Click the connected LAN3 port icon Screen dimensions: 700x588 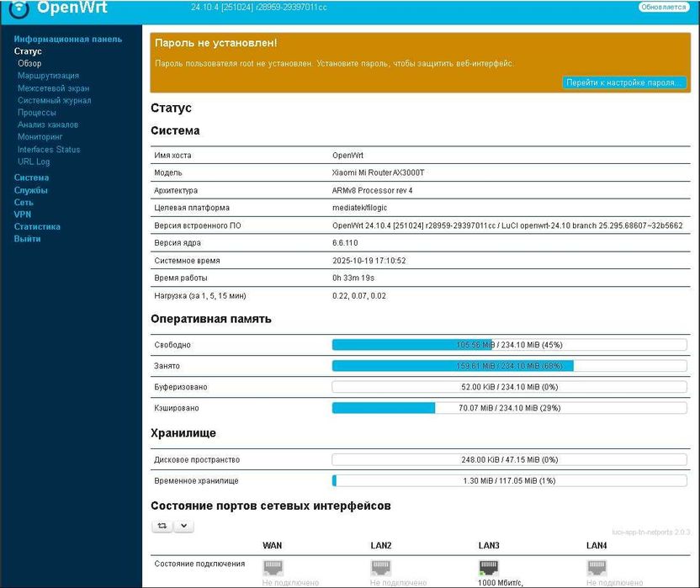pyautogui.click(x=489, y=568)
